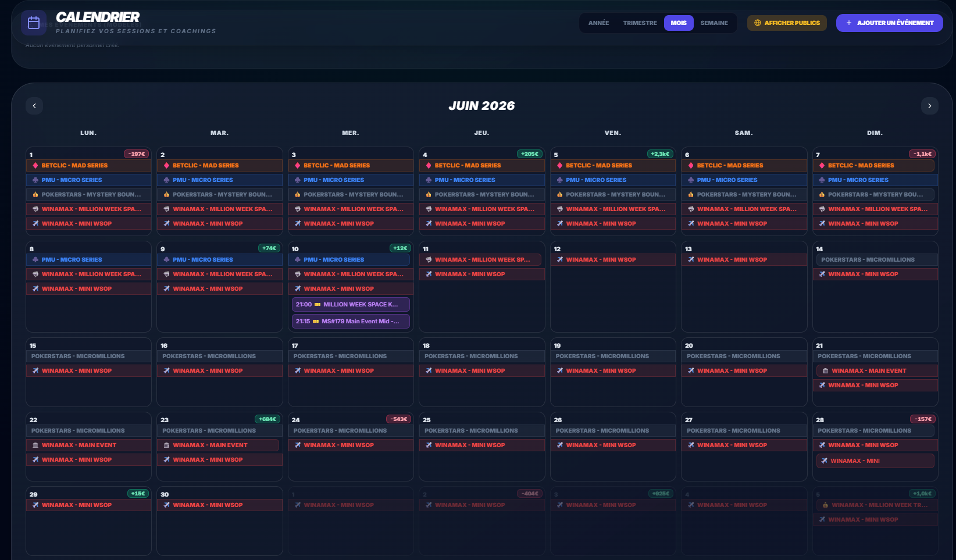The width and height of the screenshot is (956, 560).
Task: Click ticket icon in 21:15 MS#179 entry
Action: [316, 322]
